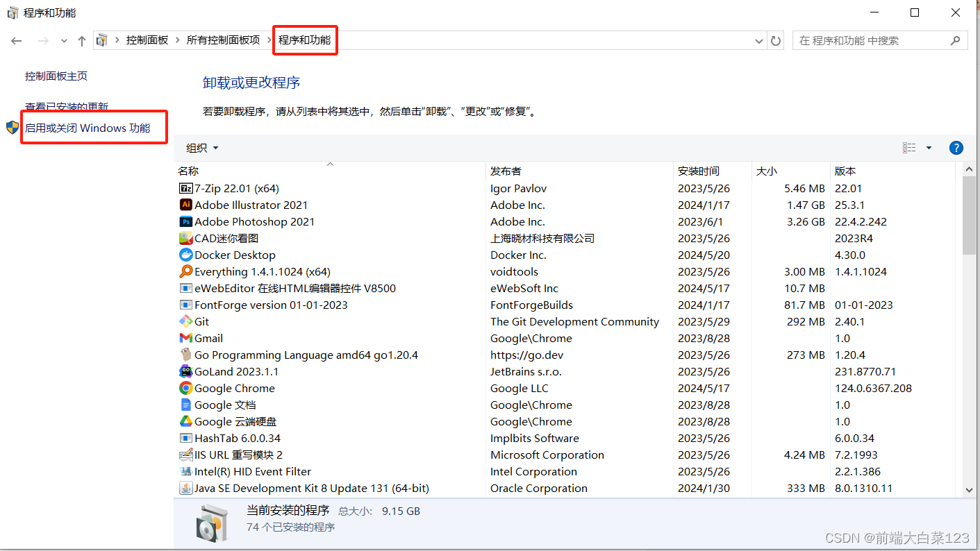Click the scrollbar down arrow
The image size is (980, 551).
pyautogui.click(x=969, y=490)
